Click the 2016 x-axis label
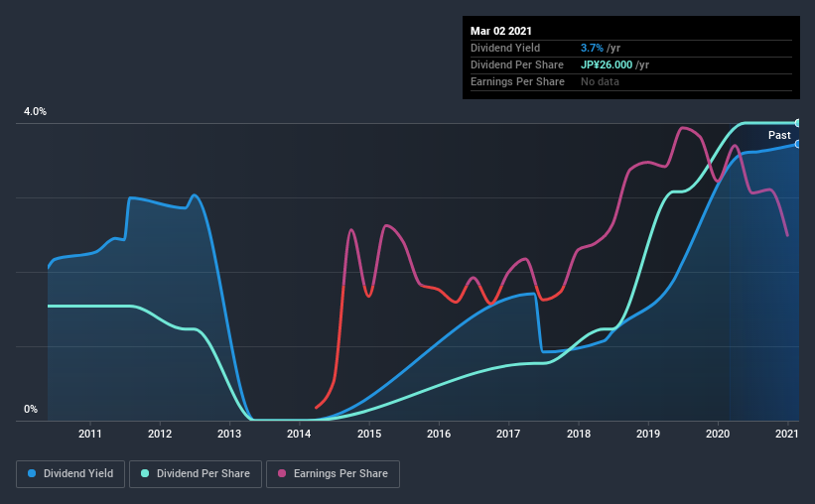This screenshot has width=815, height=504. (439, 434)
